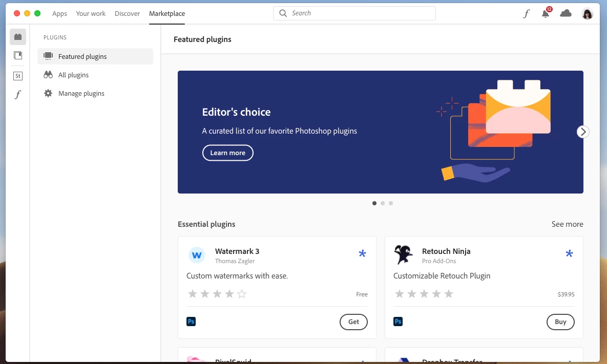Switch to the Discover tab
Image resolution: width=607 pixels, height=364 pixels.
127,13
